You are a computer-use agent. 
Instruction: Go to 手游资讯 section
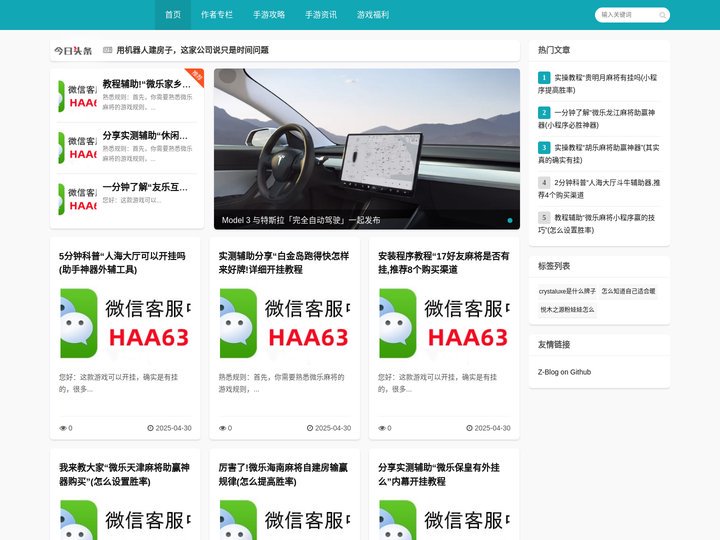tap(321, 15)
